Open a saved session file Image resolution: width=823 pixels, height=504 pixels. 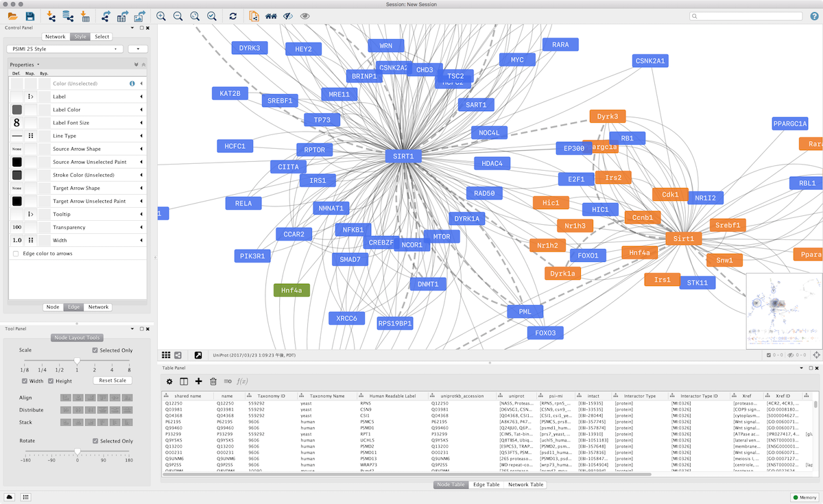point(12,15)
